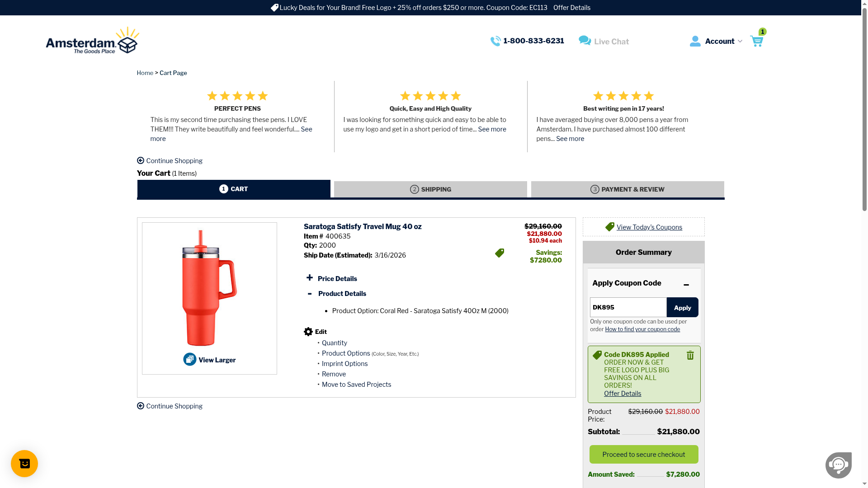Expand the Price Details section

click(310, 278)
